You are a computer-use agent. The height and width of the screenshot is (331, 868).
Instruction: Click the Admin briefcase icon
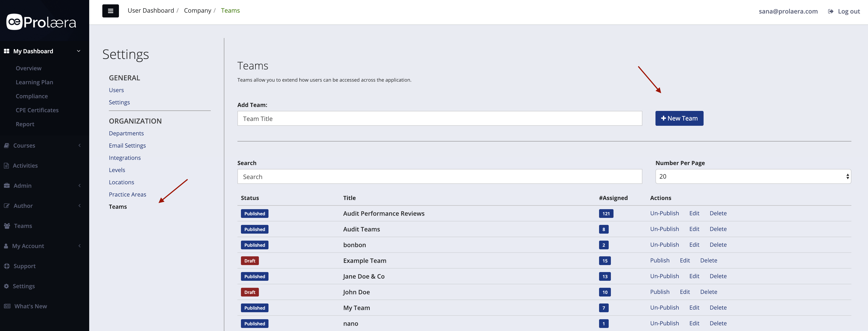[x=7, y=186]
